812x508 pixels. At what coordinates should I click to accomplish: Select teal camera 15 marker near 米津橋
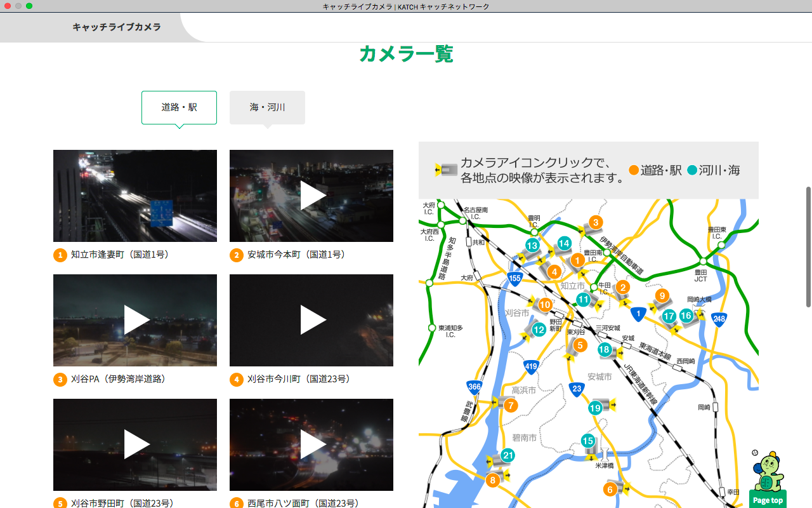tap(588, 441)
